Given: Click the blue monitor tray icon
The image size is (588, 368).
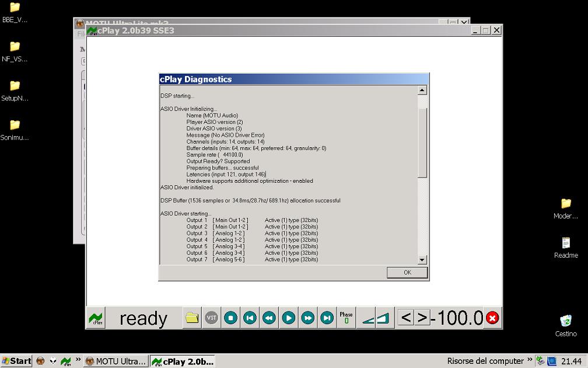Looking at the screenshot, I should 552,361.
